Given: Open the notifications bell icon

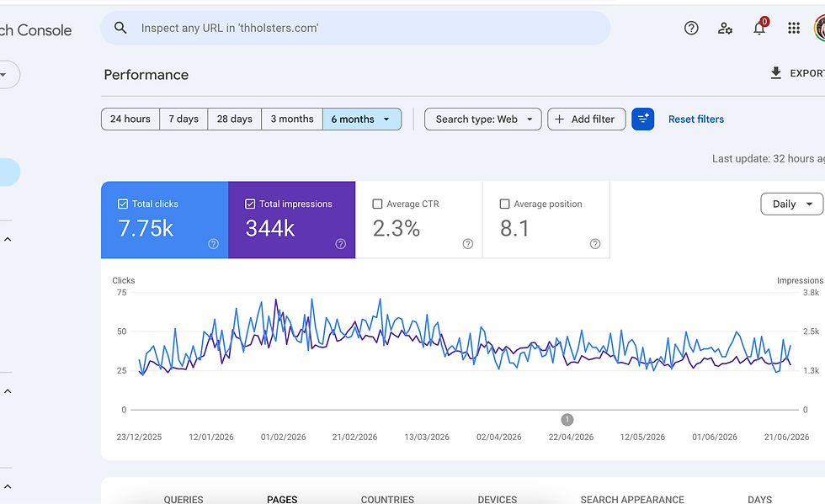Looking at the screenshot, I should [759, 28].
